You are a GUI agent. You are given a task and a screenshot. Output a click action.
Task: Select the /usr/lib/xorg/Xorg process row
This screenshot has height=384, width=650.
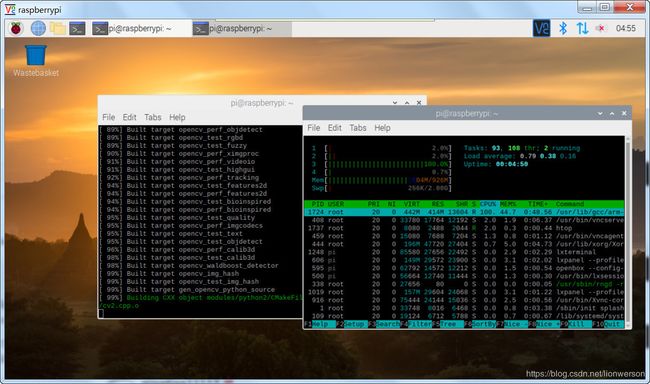pos(464,244)
